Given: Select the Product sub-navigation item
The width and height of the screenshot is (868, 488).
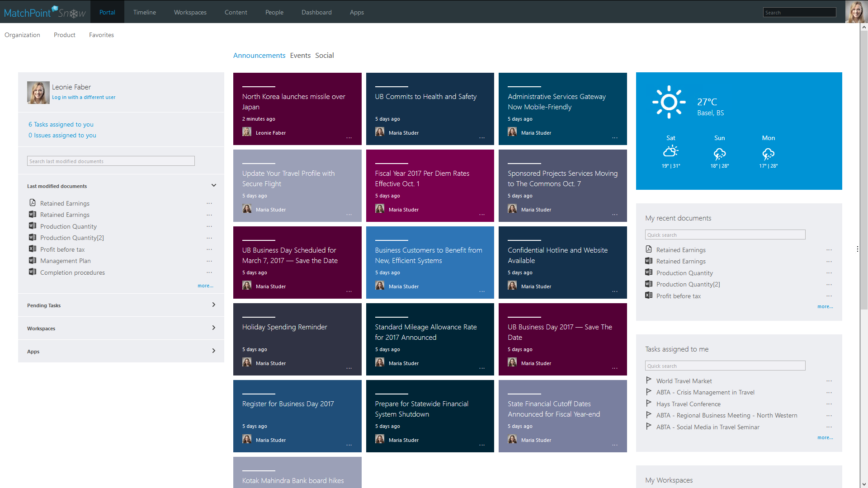Looking at the screenshot, I should tap(65, 35).
